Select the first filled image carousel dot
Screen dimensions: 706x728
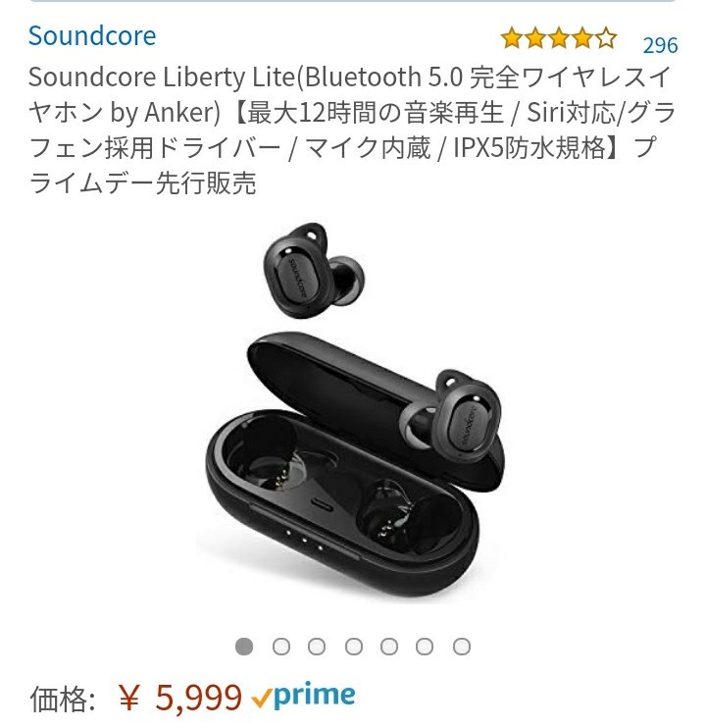click(244, 646)
